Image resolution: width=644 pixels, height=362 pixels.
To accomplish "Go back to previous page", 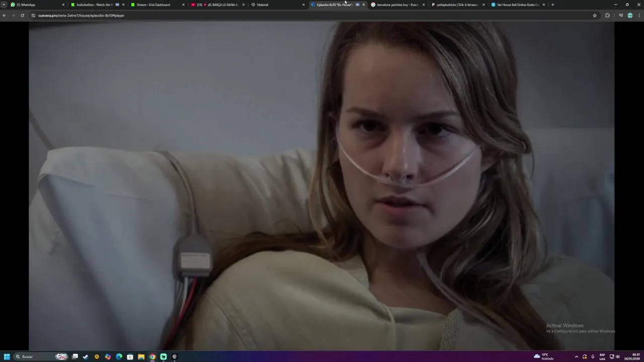I will [x=4, y=16].
